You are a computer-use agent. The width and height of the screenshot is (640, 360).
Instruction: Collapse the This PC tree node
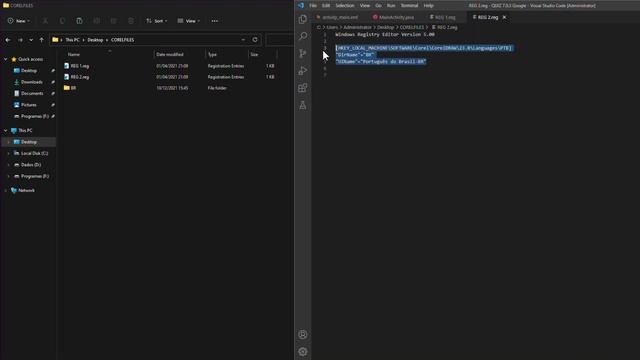point(6,131)
